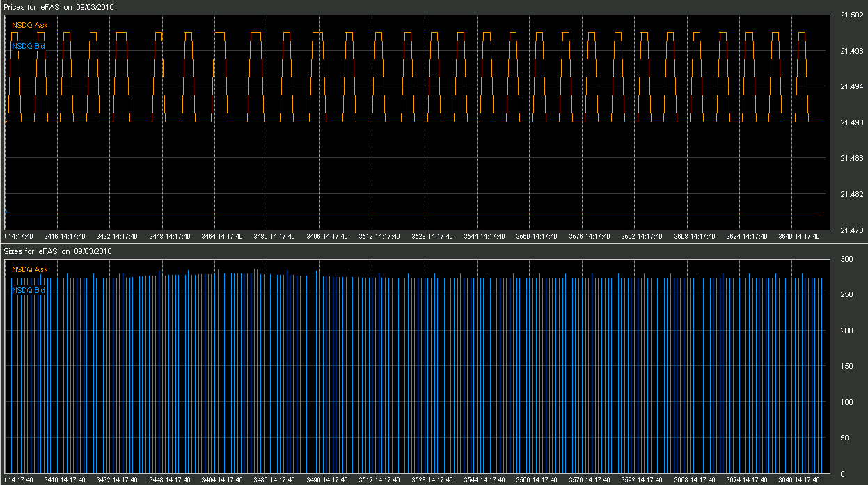Click '3544 14:17:40' on Sizes chart time axis
This screenshot has height=485, width=868.
coord(484,480)
